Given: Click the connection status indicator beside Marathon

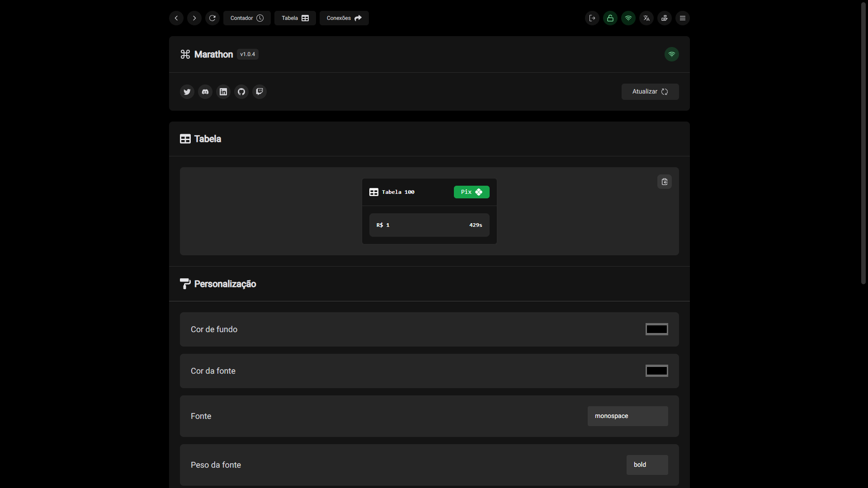Looking at the screenshot, I should tap(671, 54).
